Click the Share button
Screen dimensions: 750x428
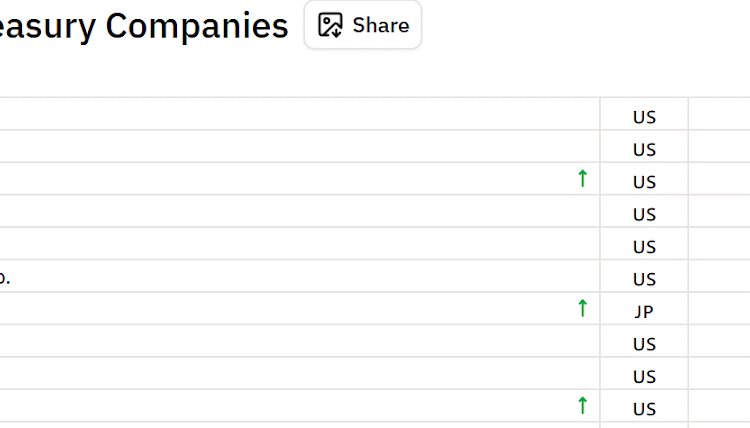pos(363,25)
